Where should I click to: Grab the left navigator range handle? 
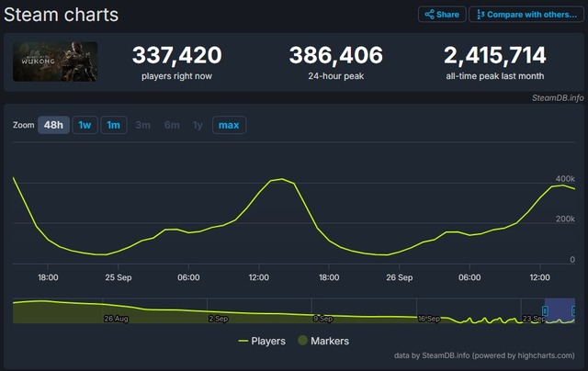(545, 310)
